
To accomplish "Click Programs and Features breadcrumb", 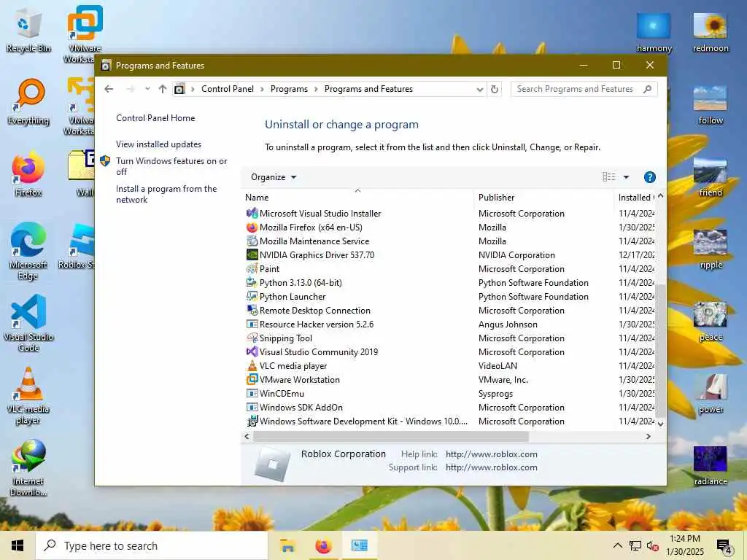I will (368, 89).
